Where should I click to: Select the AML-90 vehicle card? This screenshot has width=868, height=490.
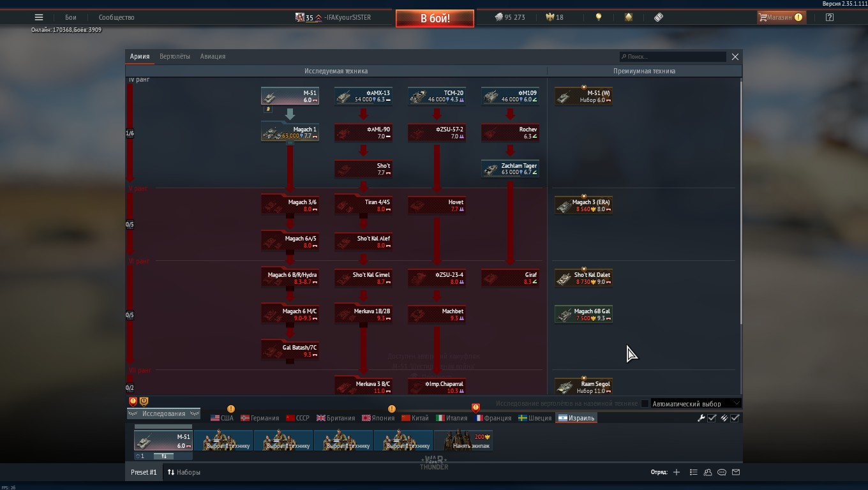(x=363, y=133)
